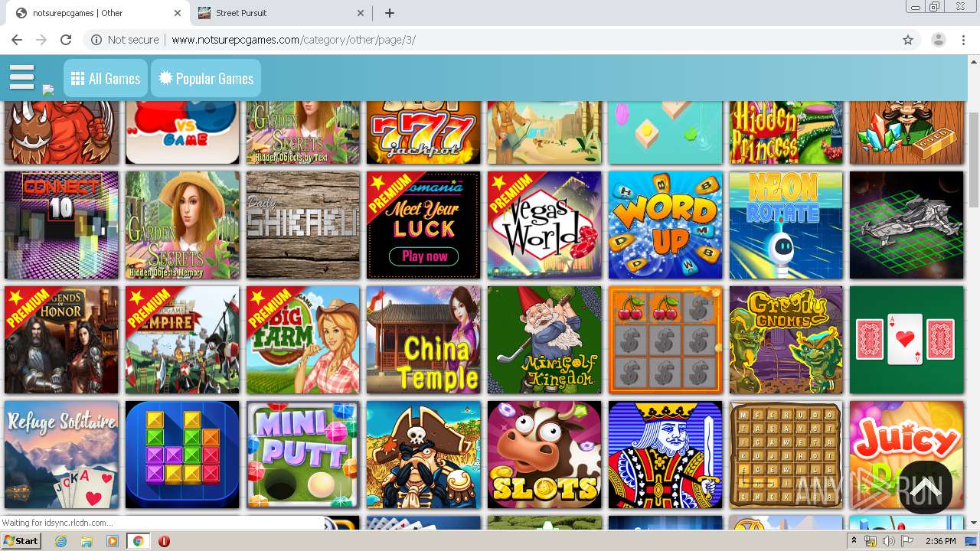Click the scroll-to-top arrow button
This screenshot has height=551, width=980.
(925, 487)
